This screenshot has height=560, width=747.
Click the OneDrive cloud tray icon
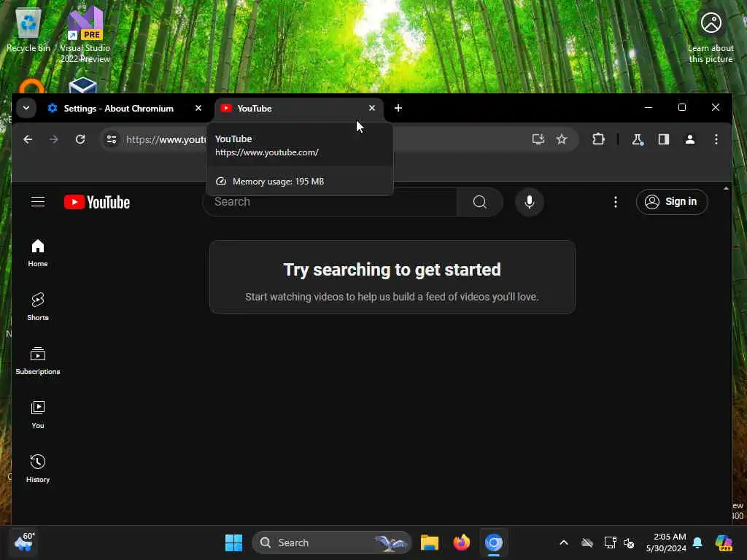coord(587,542)
